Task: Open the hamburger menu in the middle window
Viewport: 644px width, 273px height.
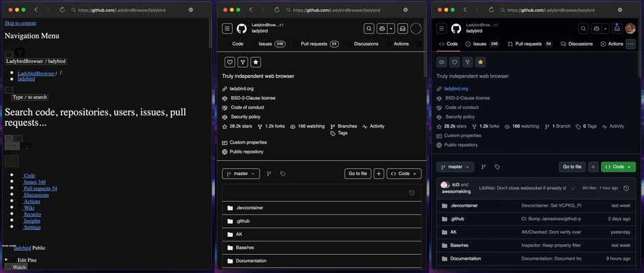Action: (227, 28)
